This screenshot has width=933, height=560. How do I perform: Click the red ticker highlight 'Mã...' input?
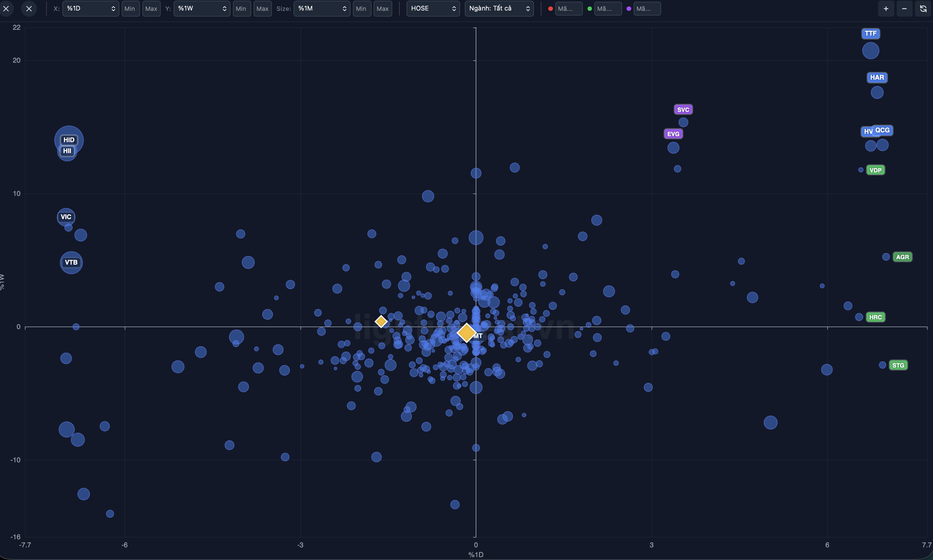[569, 8]
